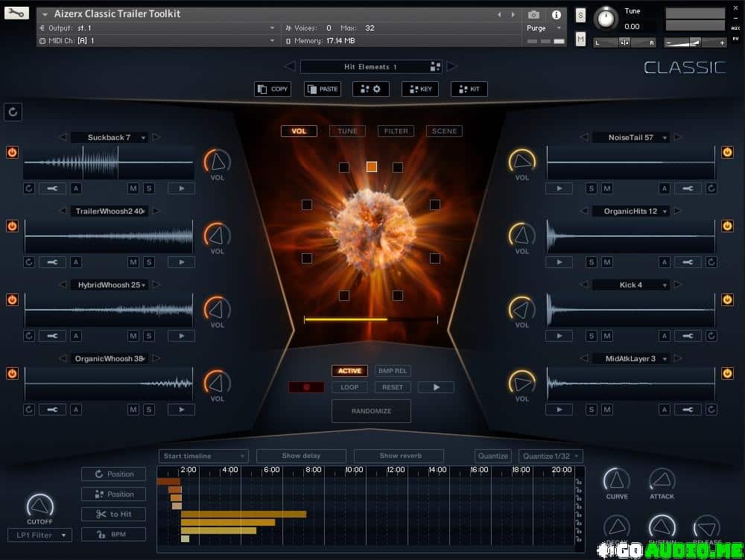The image size is (745, 560).
Task: Click the to Hit scissors button
Action: (x=113, y=515)
